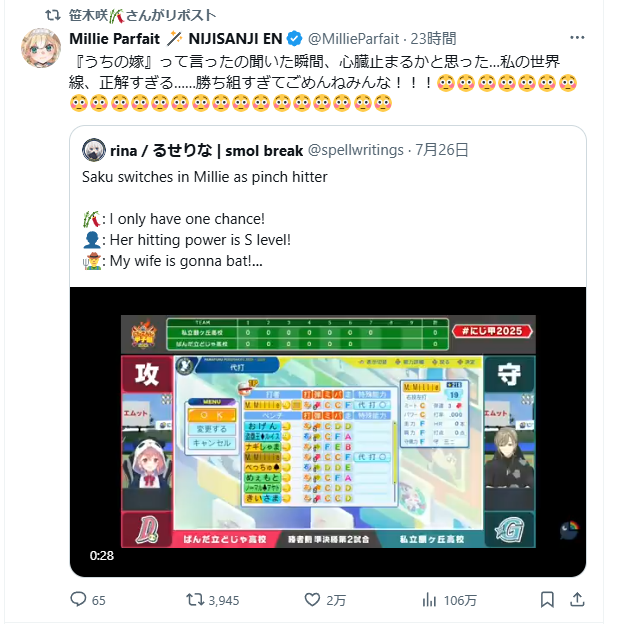Open the more options ellipsis menu
619x624 pixels.
tap(577, 38)
